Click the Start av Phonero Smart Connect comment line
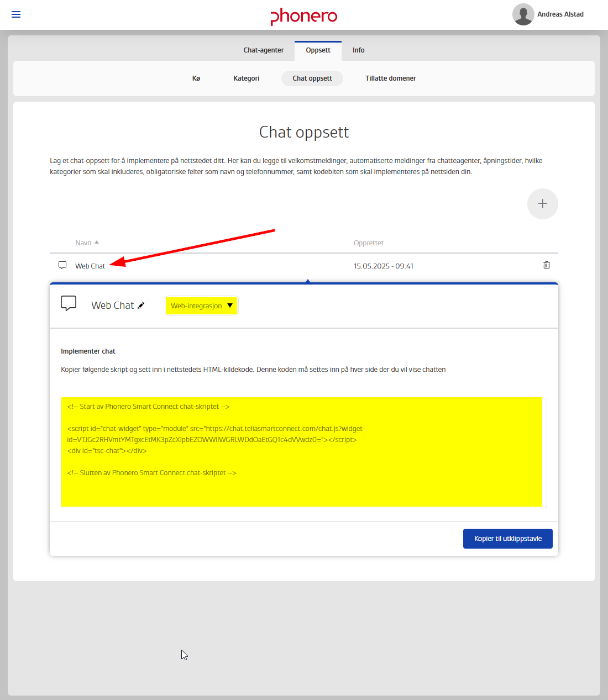This screenshot has height=700, width=608. (x=148, y=407)
